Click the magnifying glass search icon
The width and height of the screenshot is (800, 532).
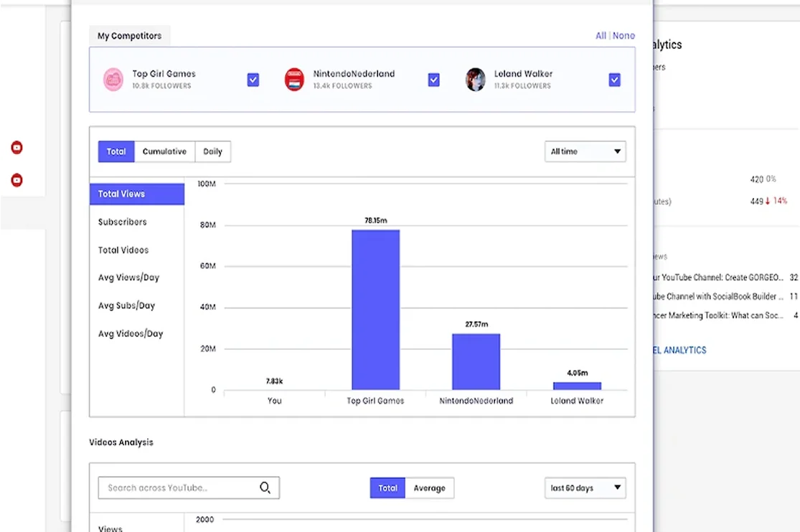pyautogui.click(x=265, y=488)
